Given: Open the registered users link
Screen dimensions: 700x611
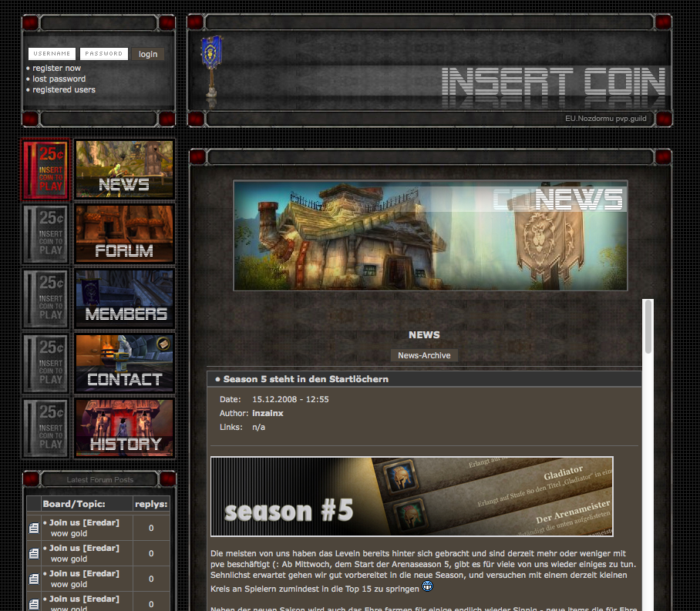Looking at the screenshot, I should (64, 89).
